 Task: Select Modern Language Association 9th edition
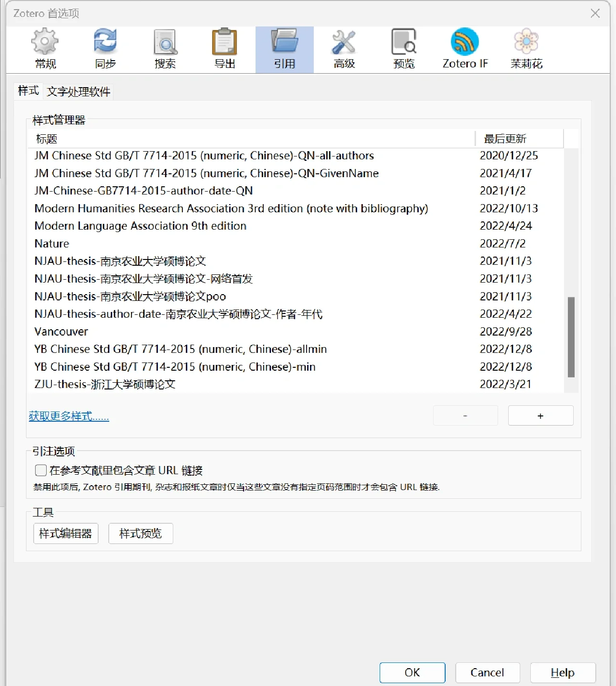click(295, 226)
